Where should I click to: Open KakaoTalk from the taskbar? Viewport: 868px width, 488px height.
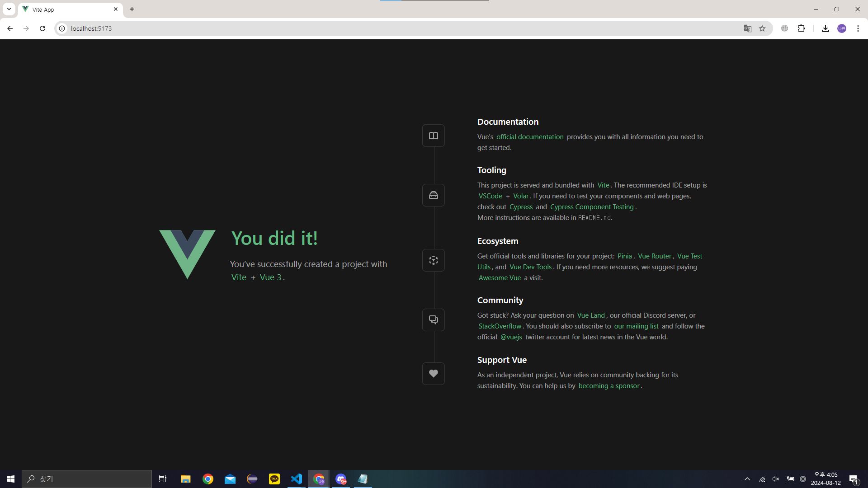tap(274, 479)
